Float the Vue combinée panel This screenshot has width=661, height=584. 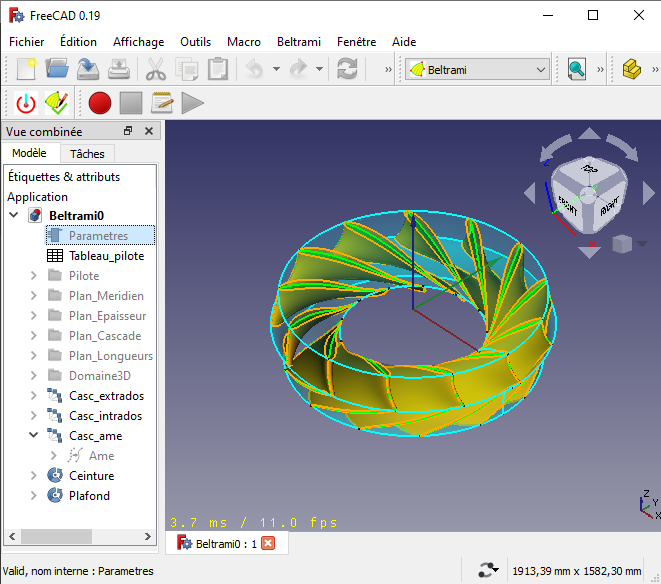click(x=128, y=131)
